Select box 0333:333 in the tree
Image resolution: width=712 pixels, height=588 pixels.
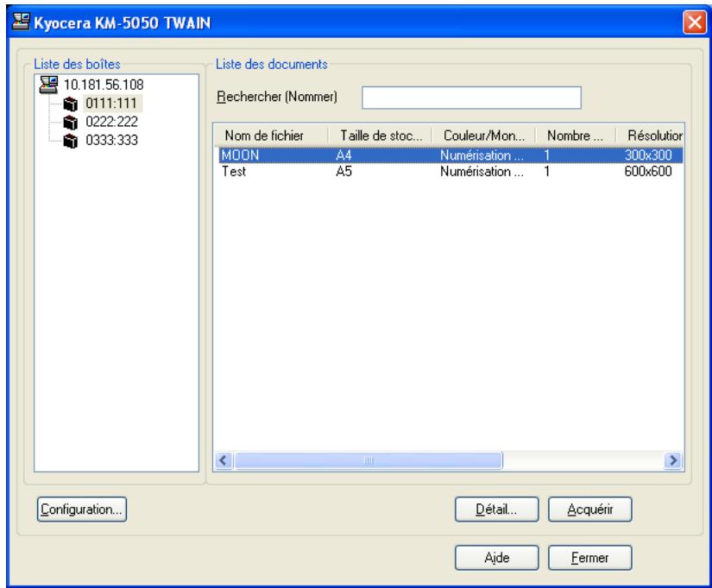[111, 141]
